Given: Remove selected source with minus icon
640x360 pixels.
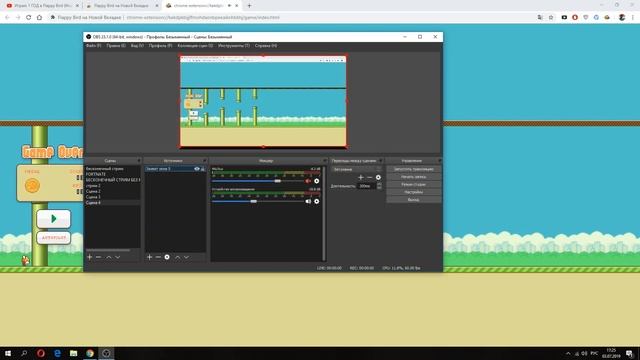Looking at the screenshot, I should tap(158, 257).
